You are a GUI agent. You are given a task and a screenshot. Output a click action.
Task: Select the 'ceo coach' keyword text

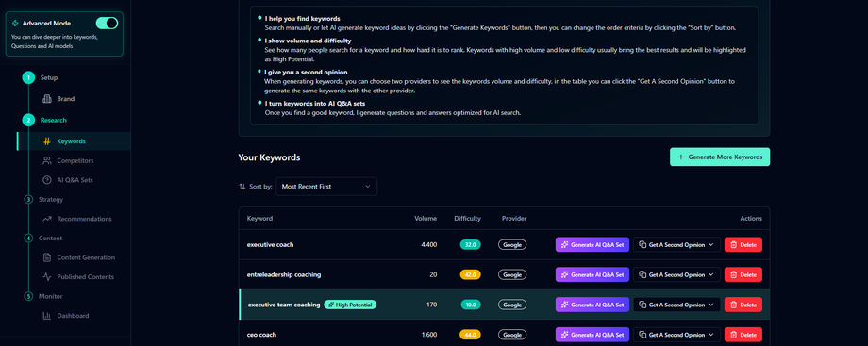click(x=261, y=335)
